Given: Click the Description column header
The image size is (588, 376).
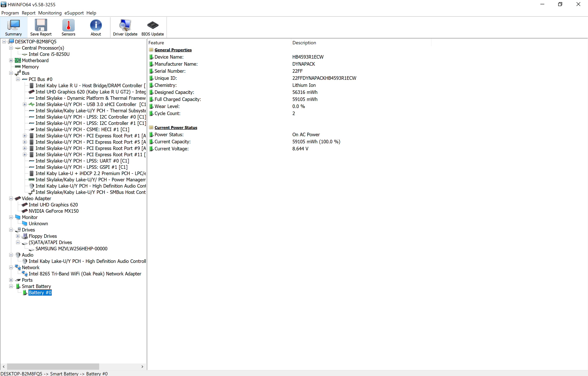Looking at the screenshot, I should pyautogui.click(x=361, y=43).
